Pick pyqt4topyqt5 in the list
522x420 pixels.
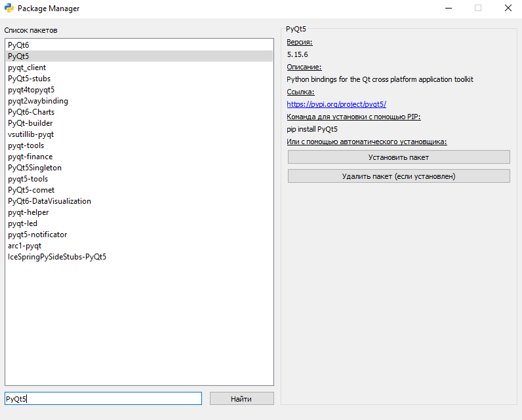[139, 90]
